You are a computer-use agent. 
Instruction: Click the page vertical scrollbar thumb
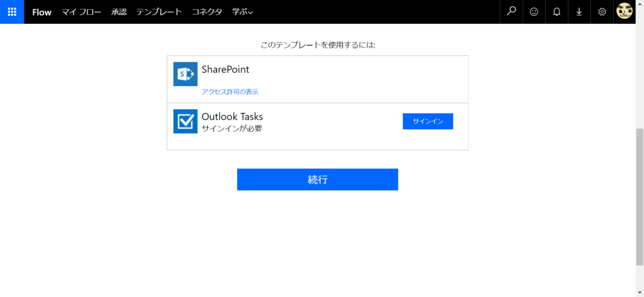[x=640, y=197]
